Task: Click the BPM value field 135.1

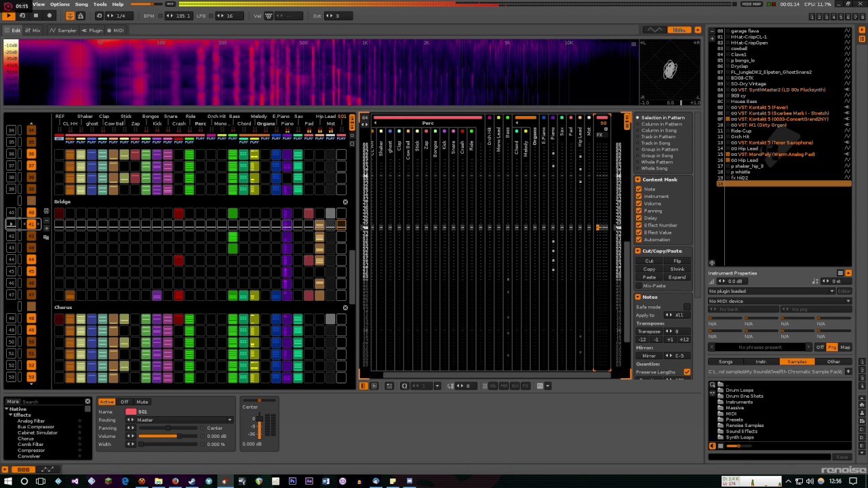Action: tap(180, 16)
